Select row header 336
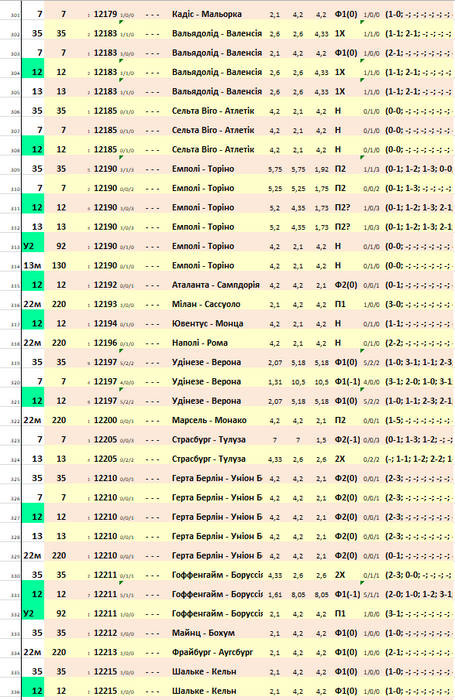455x700 pixels. pos(15,692)
